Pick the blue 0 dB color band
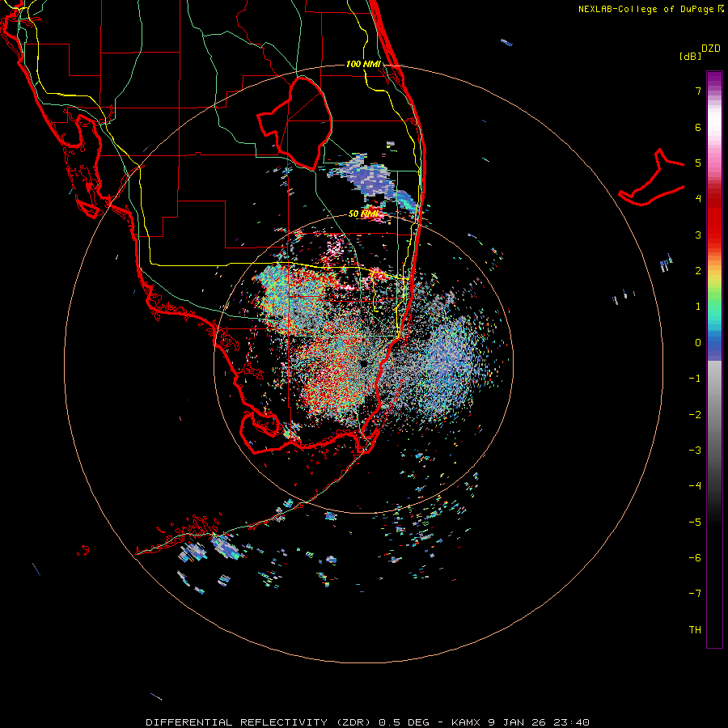Screen dimensions: 728x728 [x=714, y=345]
